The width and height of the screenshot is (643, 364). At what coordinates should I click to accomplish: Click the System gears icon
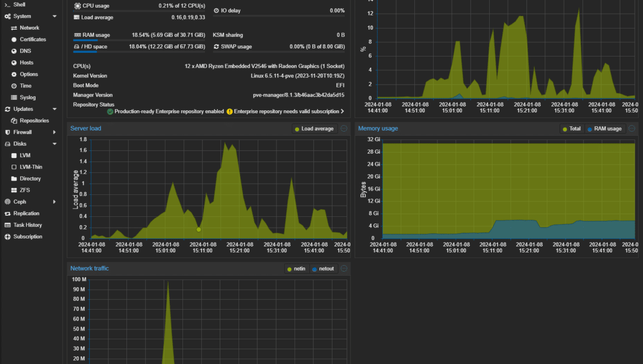pos(7,16)
